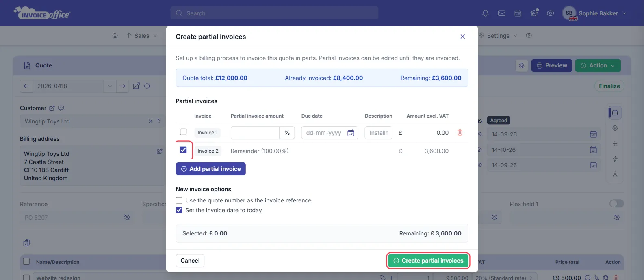Uncheck Set the invoice date to today
The width and height of the screenshot is (644, 280).
pyautogui.click(x=179, y=210)
